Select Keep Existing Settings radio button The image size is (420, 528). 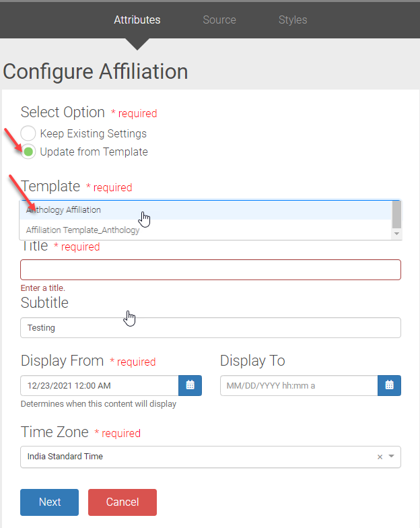pyautogui.click(x=28, y=133)
